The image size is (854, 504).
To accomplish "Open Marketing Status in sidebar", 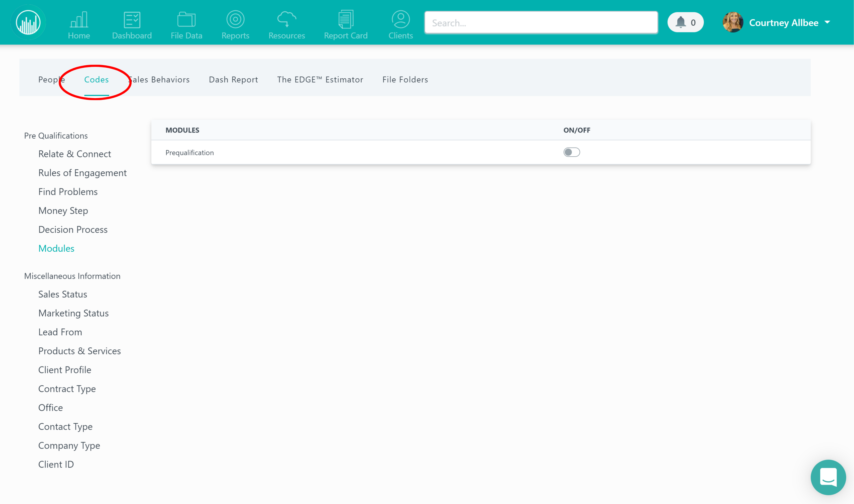I will click(x=73, y=313).
